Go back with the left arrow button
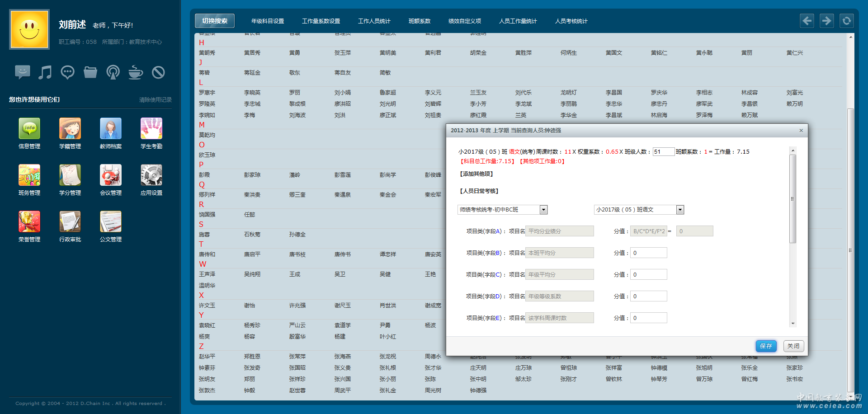Viewport: 868px width, 414px height. point(807,21)
